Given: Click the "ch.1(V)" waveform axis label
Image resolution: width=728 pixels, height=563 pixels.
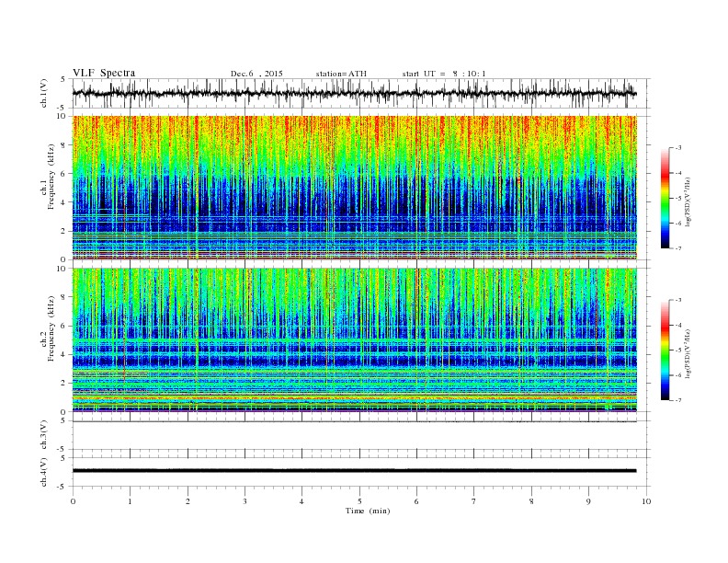Looking at the screenshot, I should point(44,93).
